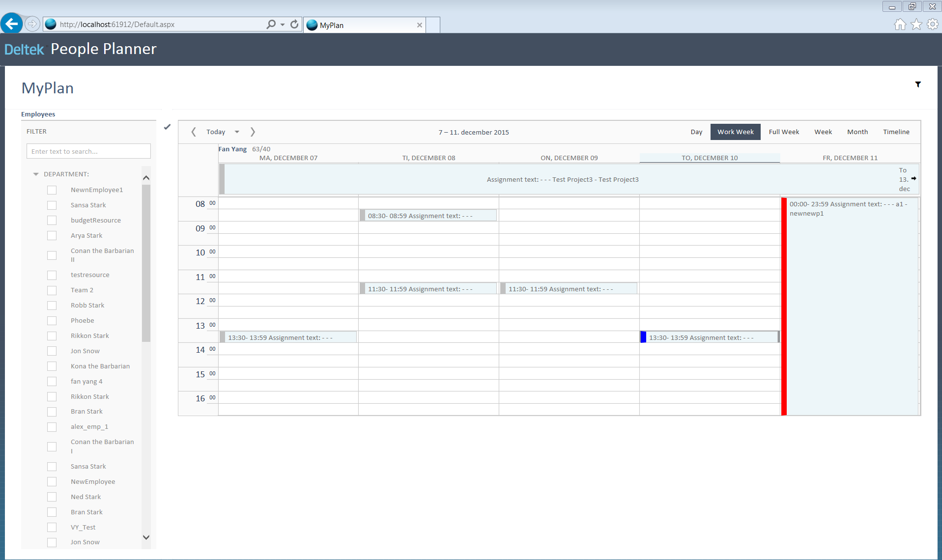Open browser home page icon

900,24
